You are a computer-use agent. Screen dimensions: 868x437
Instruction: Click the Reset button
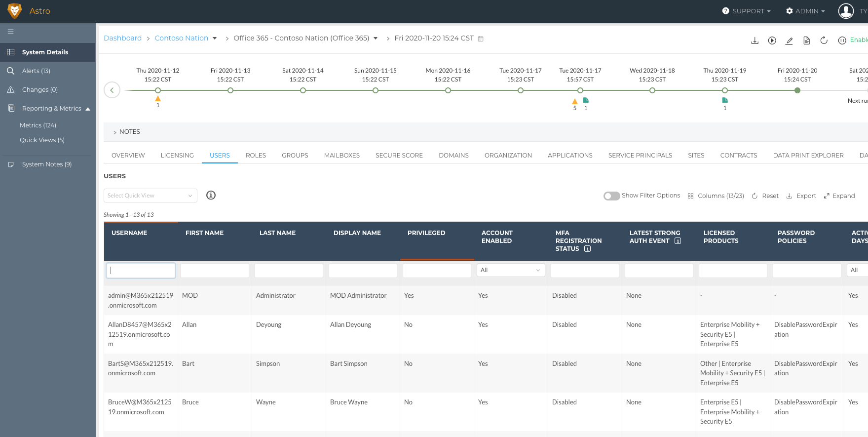click(x=765, y=196)
